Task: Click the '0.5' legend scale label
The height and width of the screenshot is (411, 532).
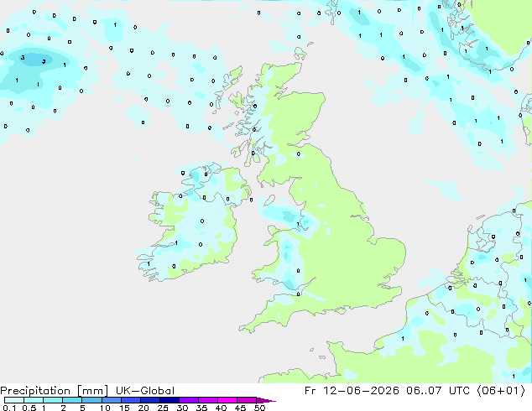Action: click(x=29, y=408)
